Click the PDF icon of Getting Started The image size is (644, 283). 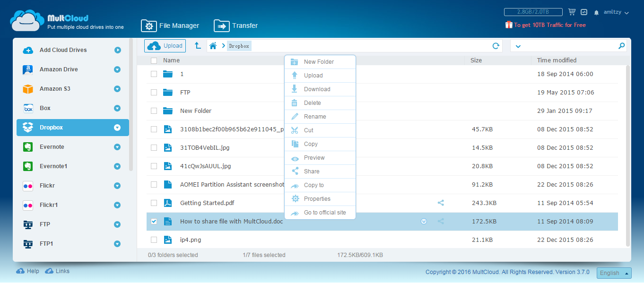point(167,203)
